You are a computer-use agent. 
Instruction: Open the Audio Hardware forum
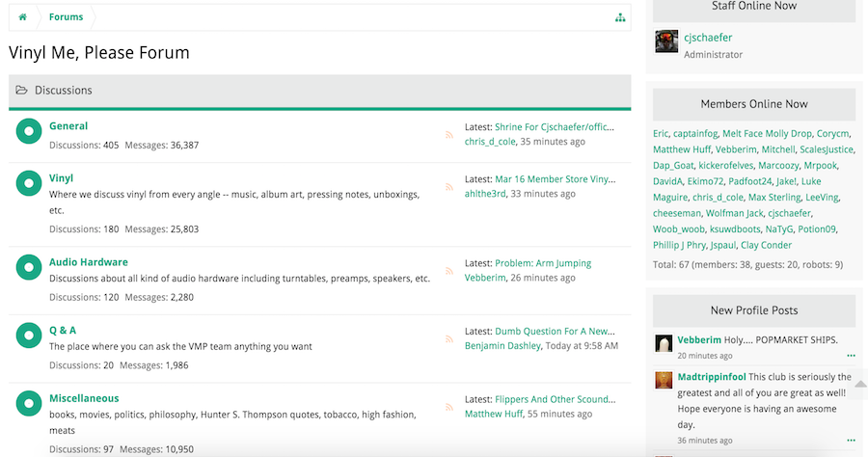tap(89, 262)
